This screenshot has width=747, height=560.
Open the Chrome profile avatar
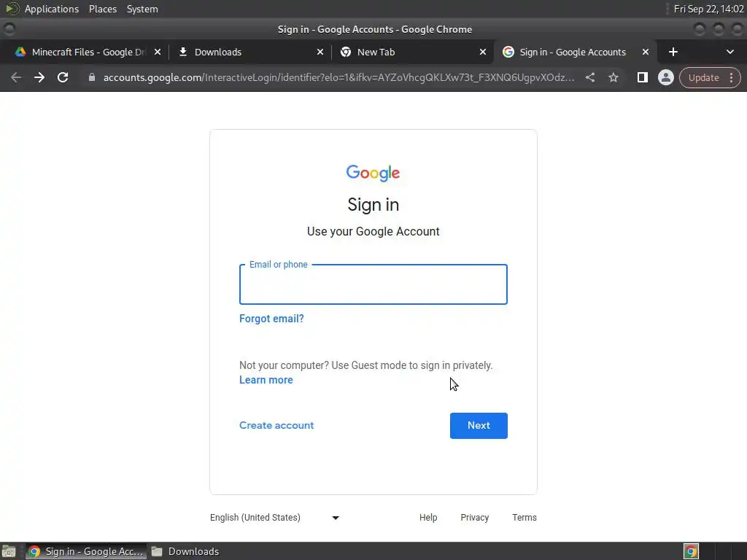tap(665, 77)
